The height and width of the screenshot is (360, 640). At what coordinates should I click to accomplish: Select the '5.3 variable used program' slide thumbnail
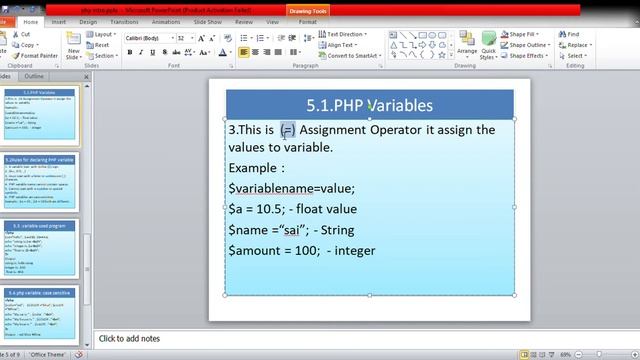[40, 248]
